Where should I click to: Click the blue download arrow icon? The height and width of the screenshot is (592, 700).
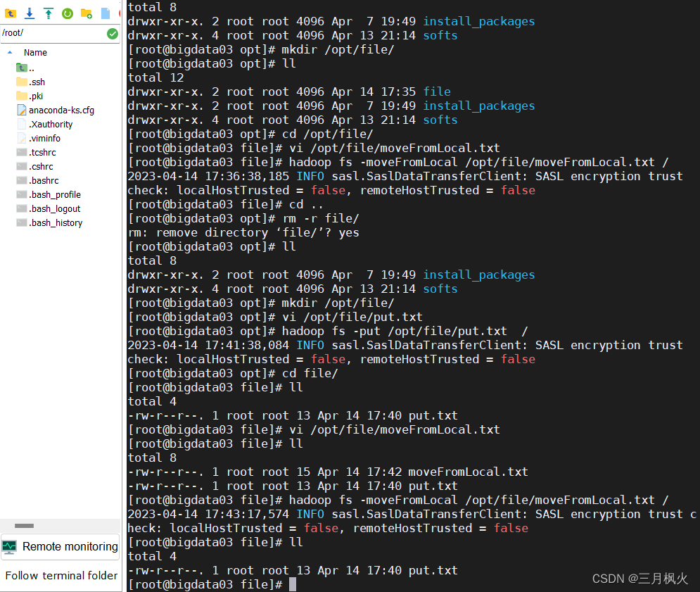click(x=30, y=13)
